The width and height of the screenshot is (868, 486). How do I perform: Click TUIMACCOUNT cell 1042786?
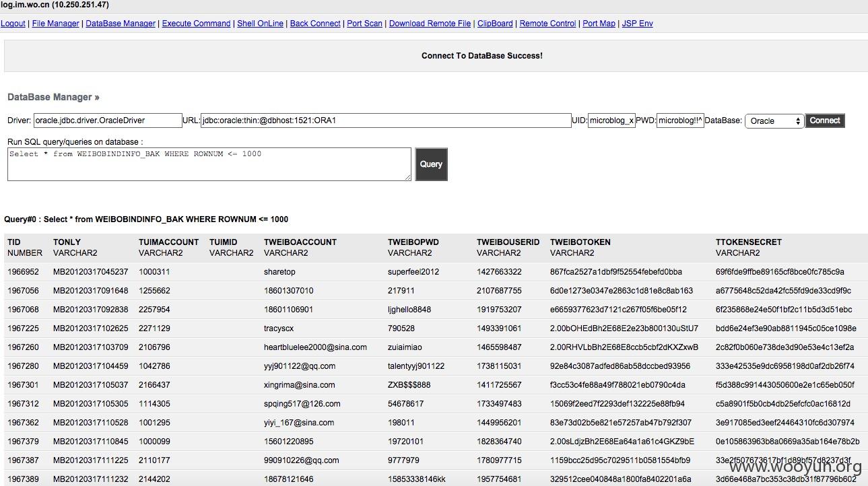click(x=154, y=366)
